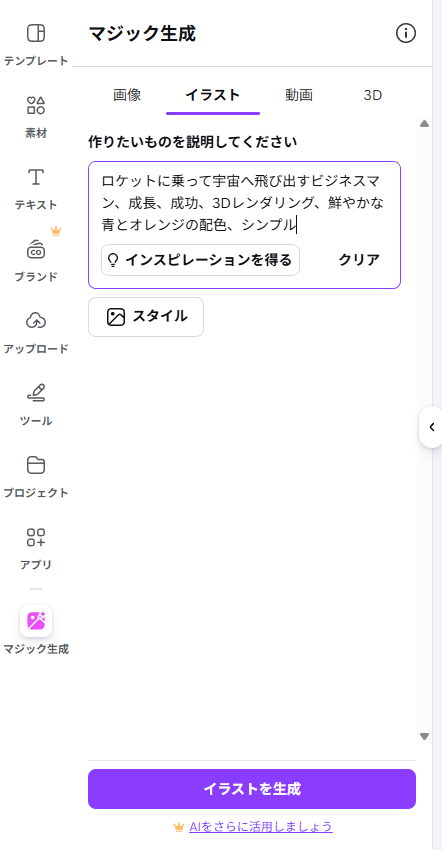The height and width of the screenshot is (850, 442).
Task: Select the イラスト tab
Action: (213, 95)
